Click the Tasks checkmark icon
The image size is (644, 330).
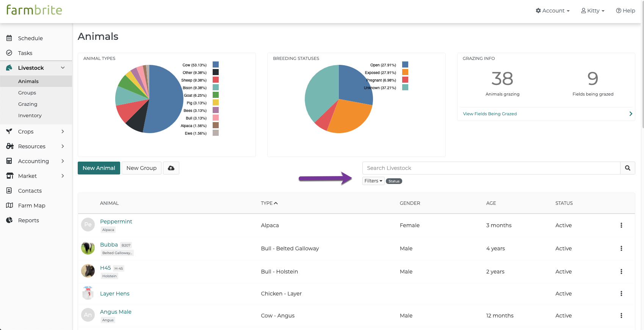pos(9,53)
